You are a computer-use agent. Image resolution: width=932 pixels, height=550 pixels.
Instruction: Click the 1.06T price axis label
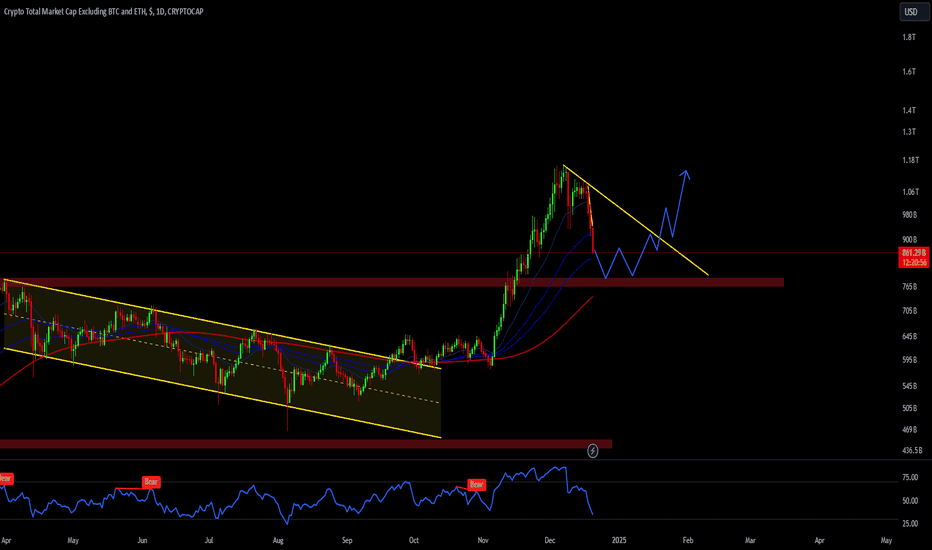(911, 191)
